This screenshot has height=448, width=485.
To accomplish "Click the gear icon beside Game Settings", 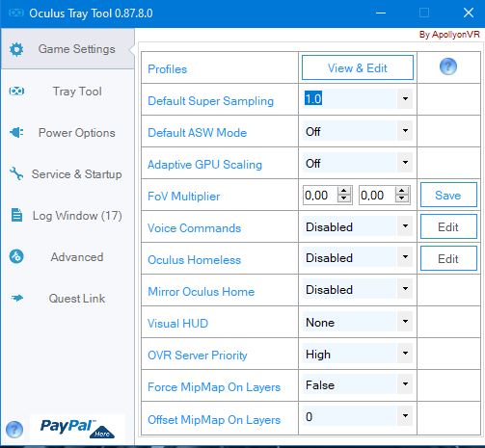I will pos(16,49).
